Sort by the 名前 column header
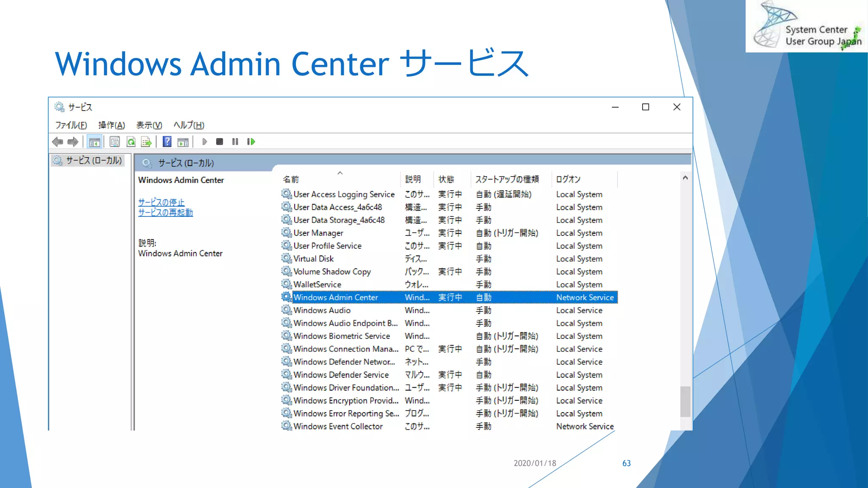This screenshot has width=868, height=488. click(x=339, y=179)
